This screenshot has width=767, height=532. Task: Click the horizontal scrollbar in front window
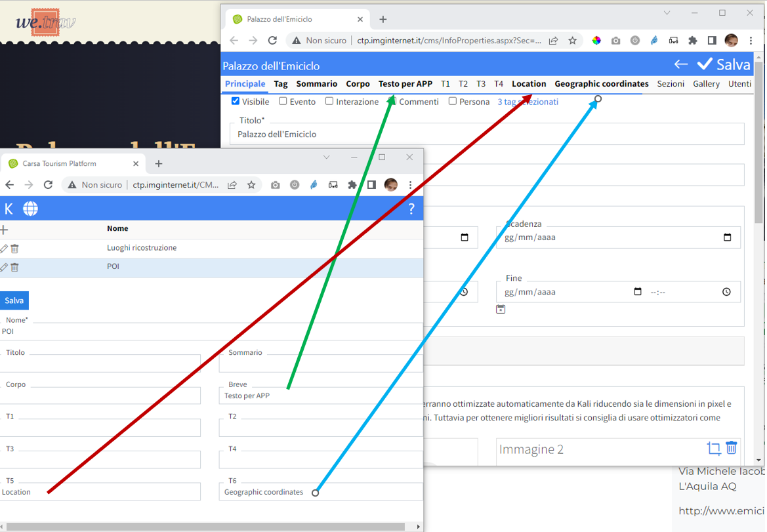pos(205,527)
